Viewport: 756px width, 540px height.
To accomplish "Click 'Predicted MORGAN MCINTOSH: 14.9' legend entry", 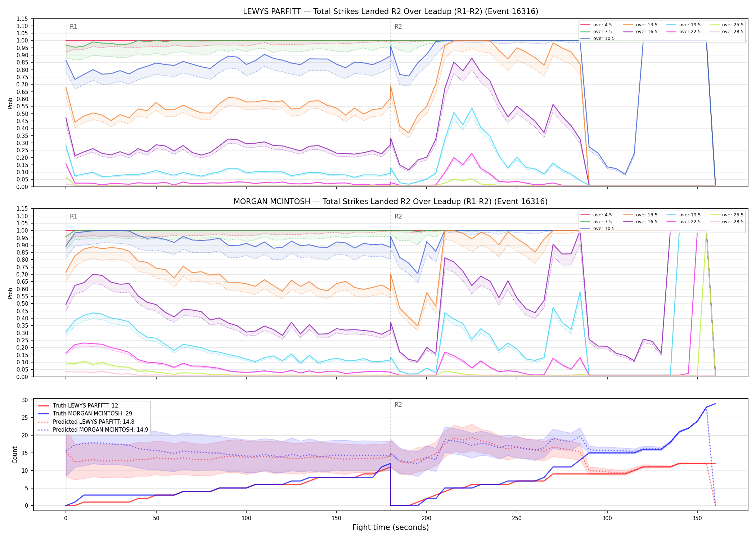I will [93, 430].
